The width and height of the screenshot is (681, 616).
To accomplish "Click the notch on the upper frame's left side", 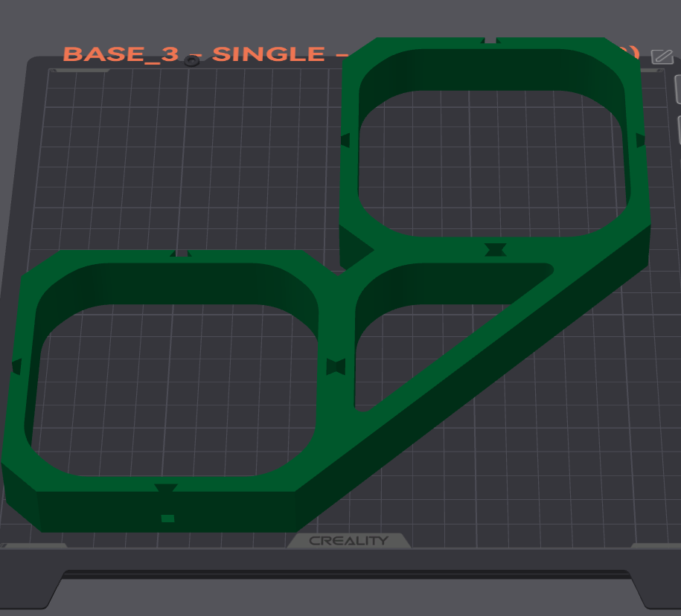I will pos(346,140).
